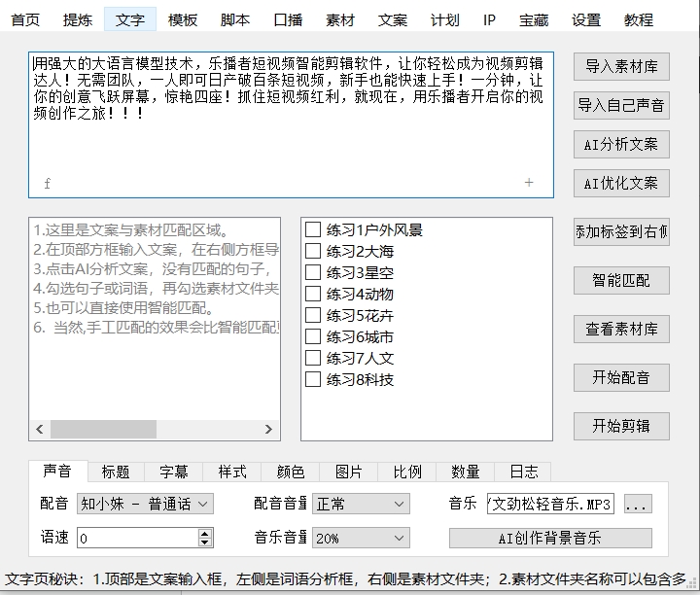Image resolution: width=700 pixels, height=595 pixels.
Task: Click the plus icon in the text box
Action: (x=529, y=183)
